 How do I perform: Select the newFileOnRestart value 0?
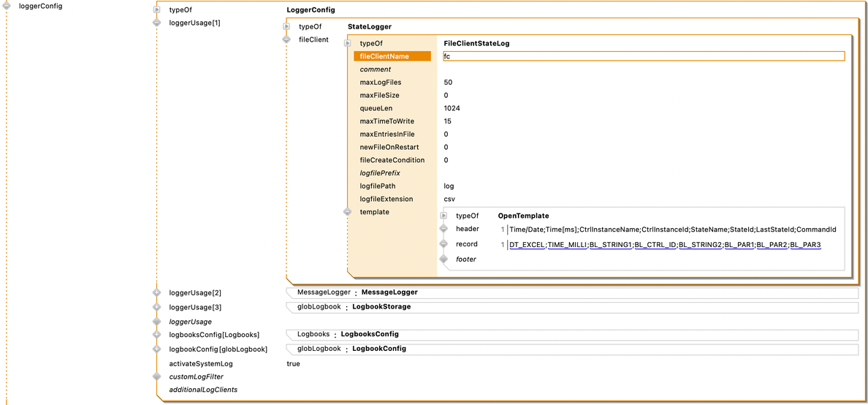[446, 148]
